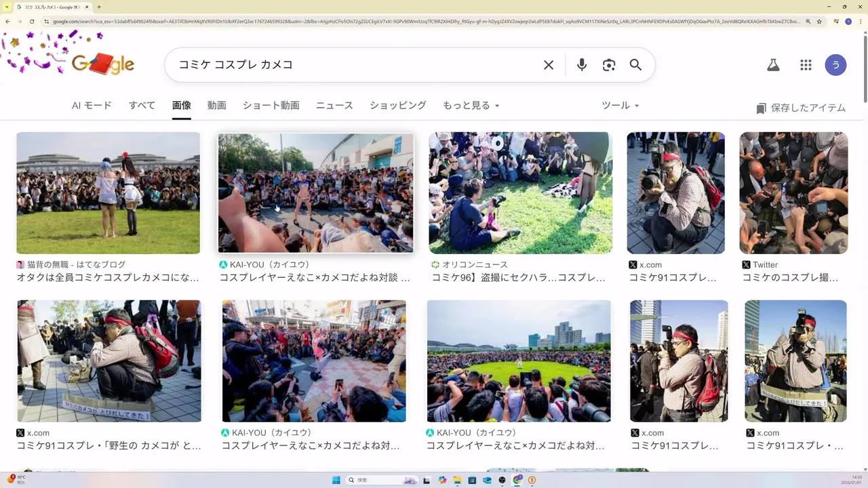Go to Google home via the logo
This screenshot has width=868, height=488.
pyautogui.click(x=103, y=64)
